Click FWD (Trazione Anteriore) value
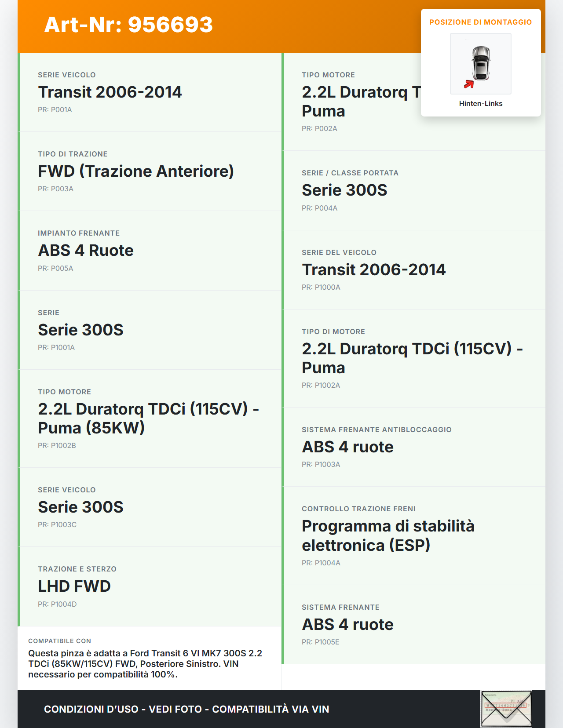The image size is (563, 728). point(135,171)
